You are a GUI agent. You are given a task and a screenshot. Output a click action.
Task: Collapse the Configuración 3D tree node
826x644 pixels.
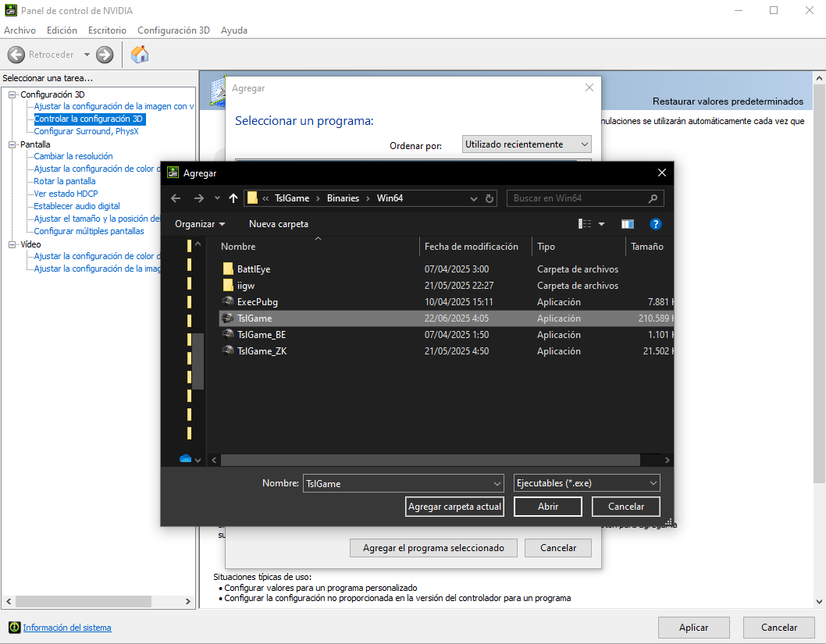click(12, 94)
